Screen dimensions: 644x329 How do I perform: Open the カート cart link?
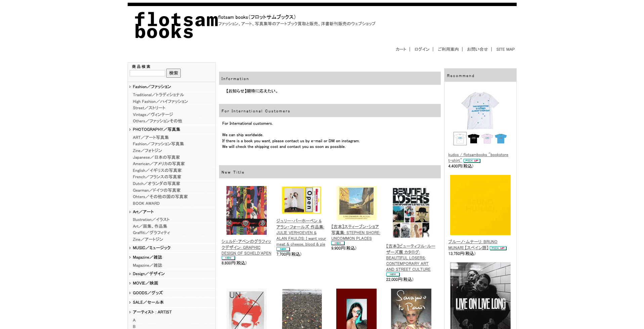(x=401, y=49)
